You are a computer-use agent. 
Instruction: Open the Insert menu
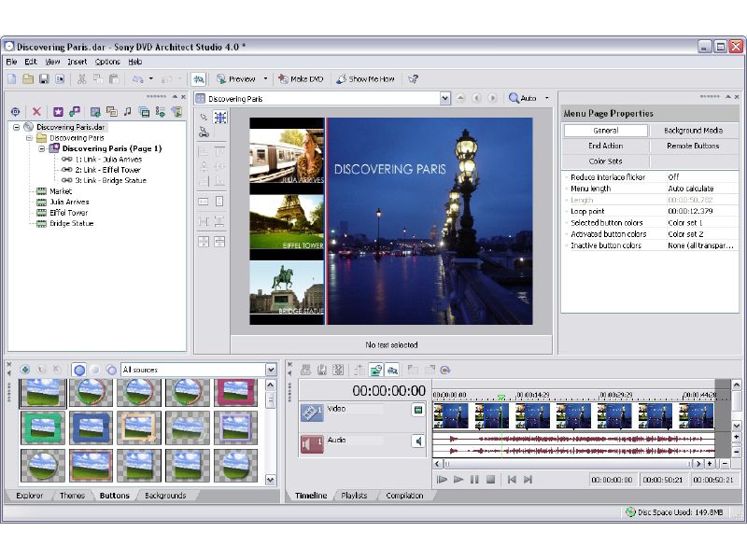(77, 62)
